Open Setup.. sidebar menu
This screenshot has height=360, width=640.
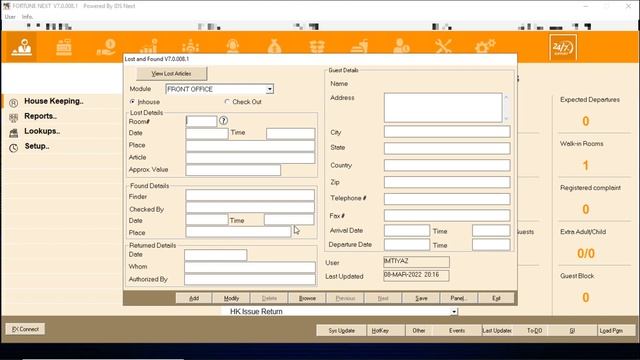(37, 146)
